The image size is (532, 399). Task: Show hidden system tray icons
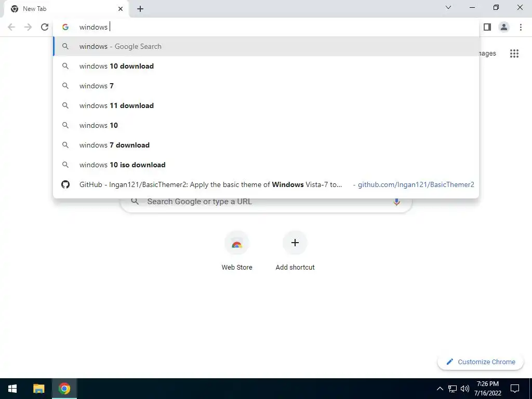click(440, 389)
